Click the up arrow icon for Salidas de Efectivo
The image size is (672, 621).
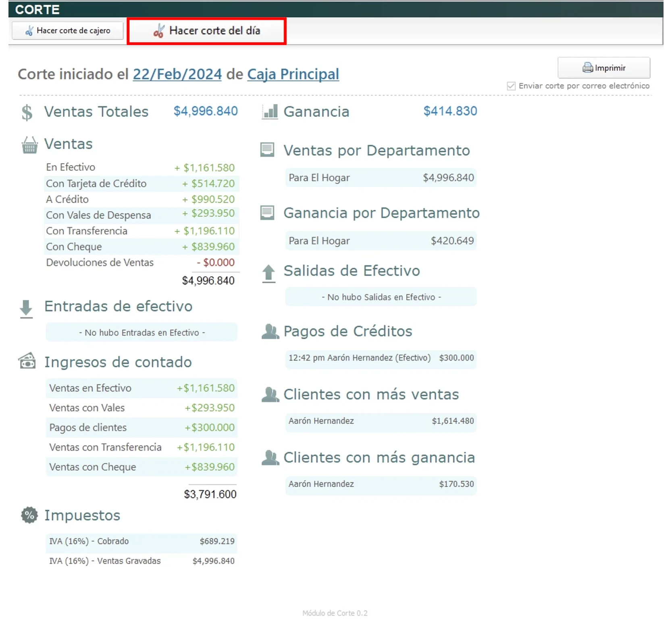pos(268,273)
